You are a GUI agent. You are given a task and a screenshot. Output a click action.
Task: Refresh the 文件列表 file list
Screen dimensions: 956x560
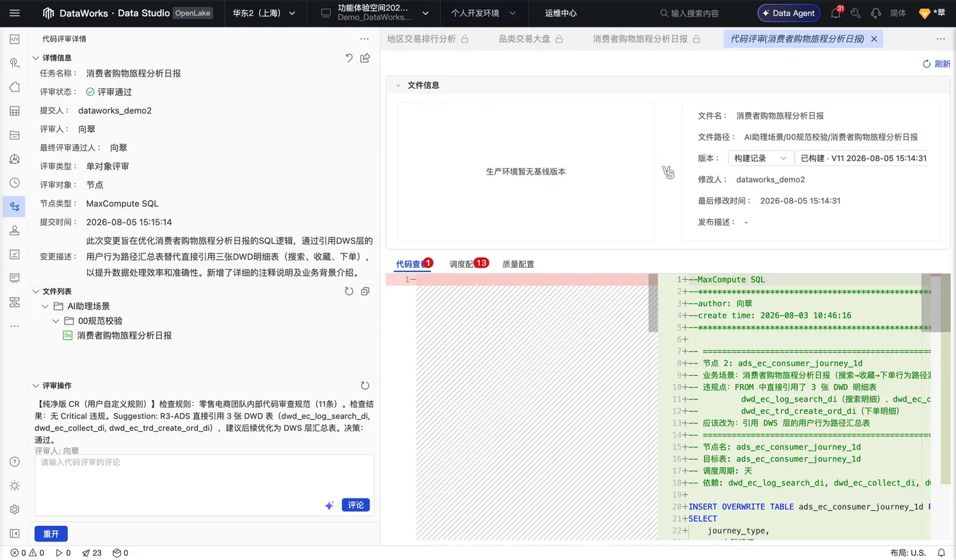tap(349, 292)
